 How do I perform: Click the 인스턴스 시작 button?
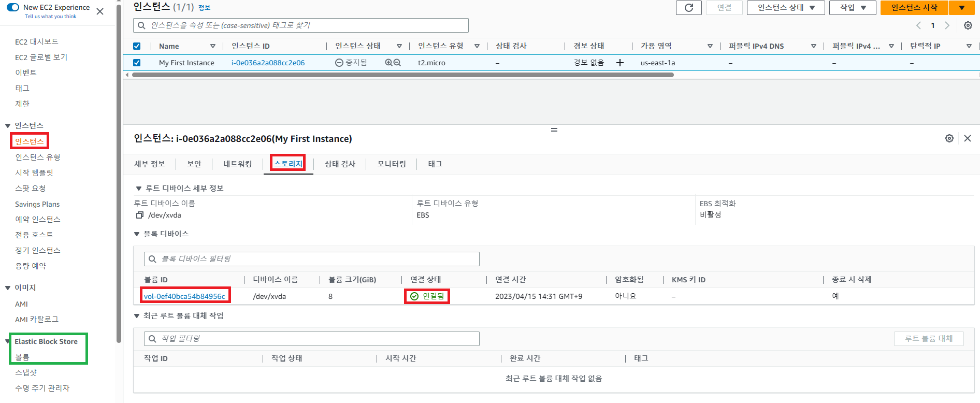(x=914, y=8)
